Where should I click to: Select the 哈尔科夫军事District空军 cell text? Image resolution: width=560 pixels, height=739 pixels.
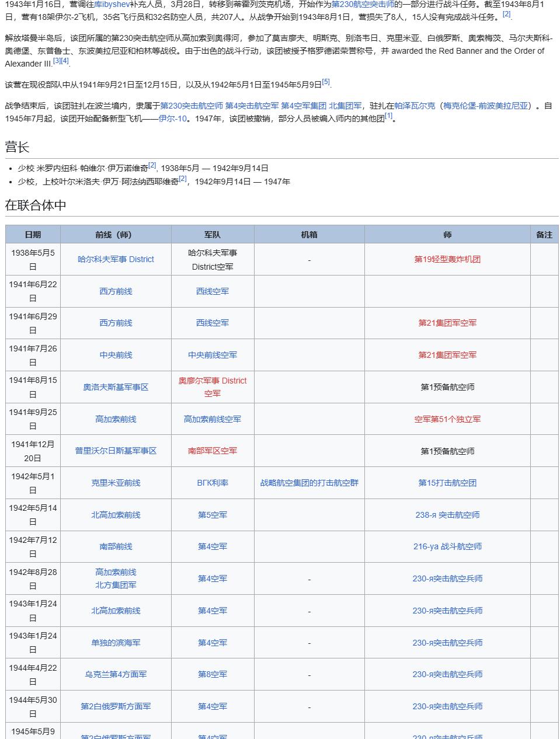pyautogui.click(x=213, y=259)
